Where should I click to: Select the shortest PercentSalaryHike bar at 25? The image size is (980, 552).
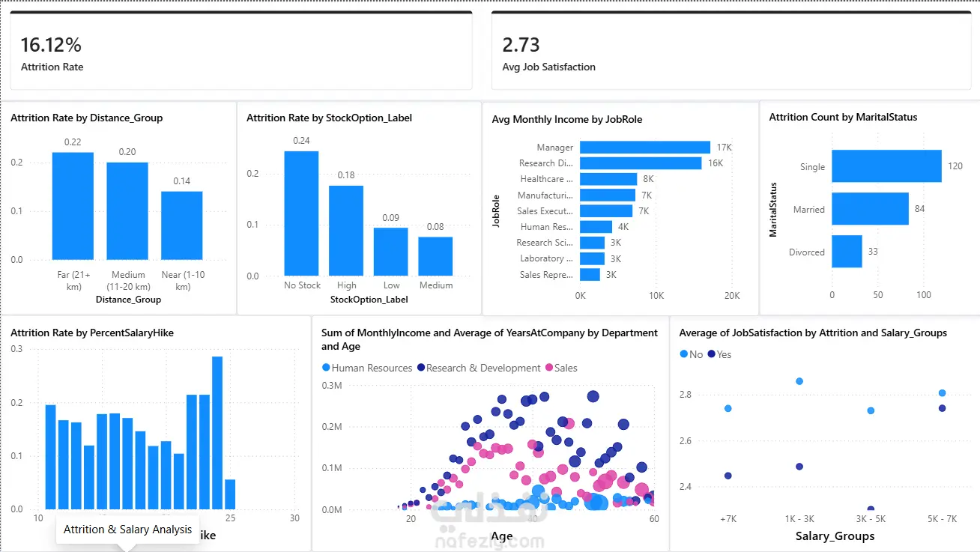tap(230, 494)
